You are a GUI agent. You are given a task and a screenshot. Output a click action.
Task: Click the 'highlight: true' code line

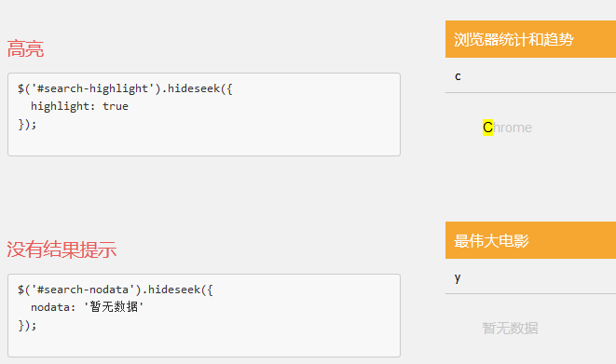point(79,106)
